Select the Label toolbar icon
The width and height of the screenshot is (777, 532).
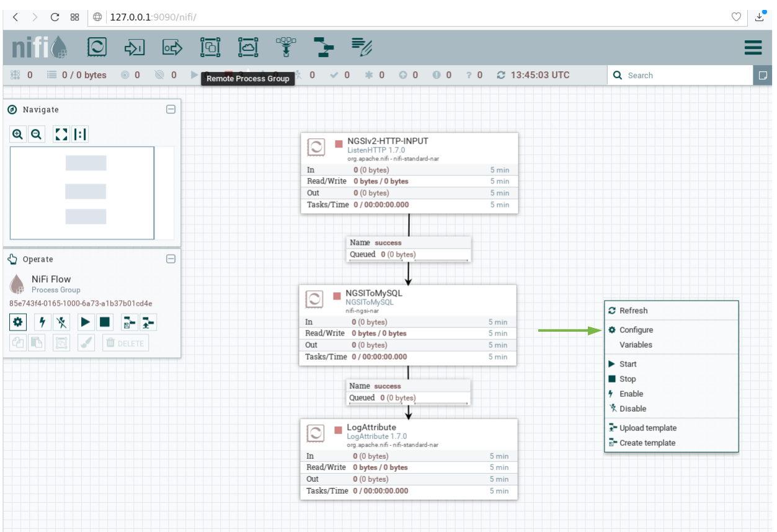[x=361, y=47]
